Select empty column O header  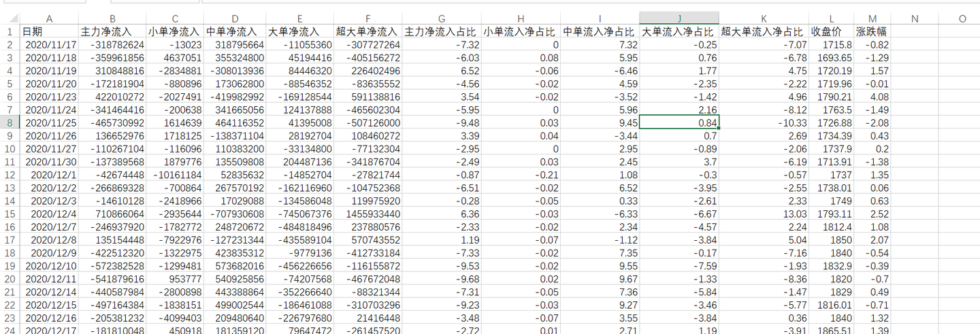click(x=962, y=18)
